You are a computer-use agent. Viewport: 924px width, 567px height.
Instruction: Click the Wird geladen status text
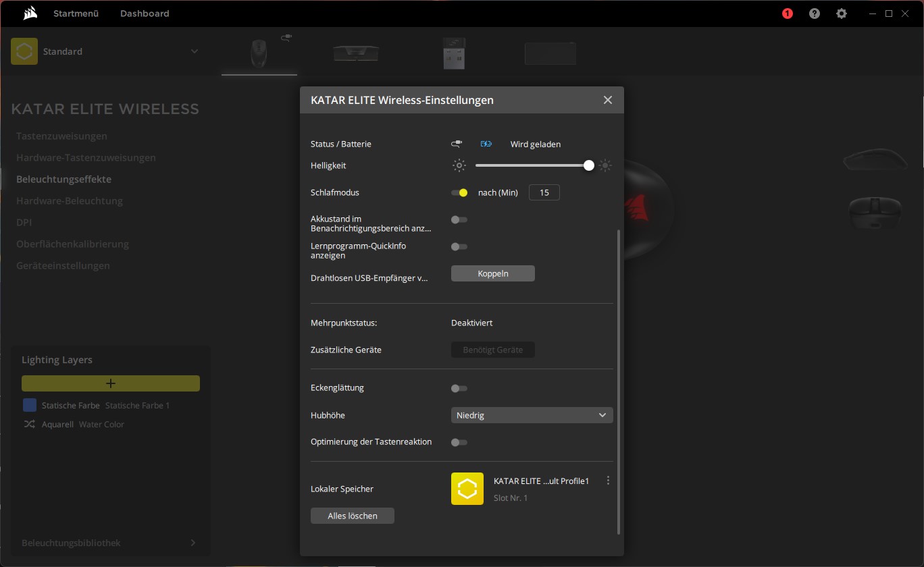point(536,144)
